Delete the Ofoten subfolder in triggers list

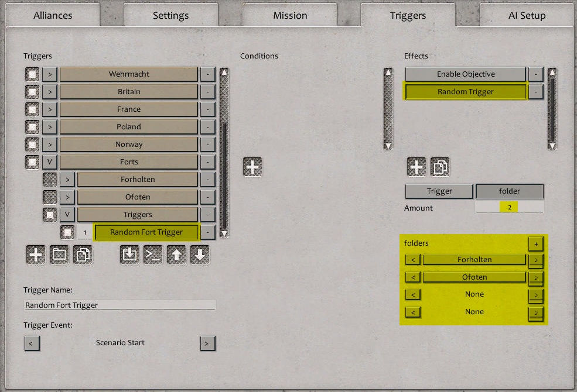pos(208,197)
